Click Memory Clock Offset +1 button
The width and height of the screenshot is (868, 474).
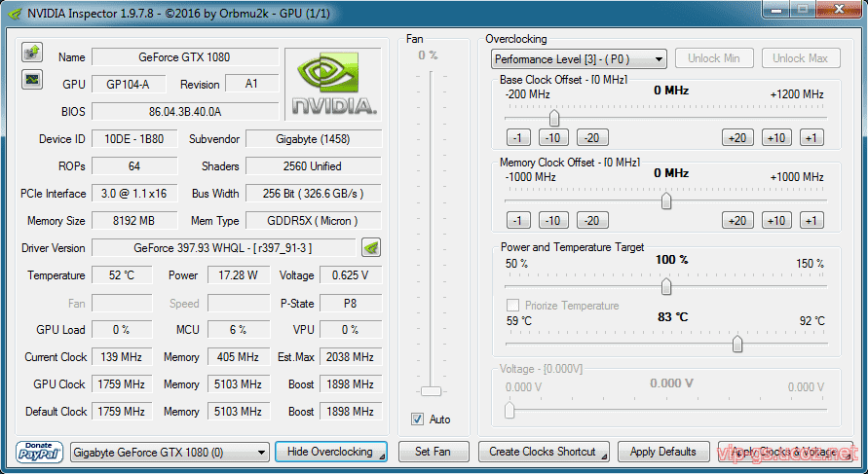811,221
